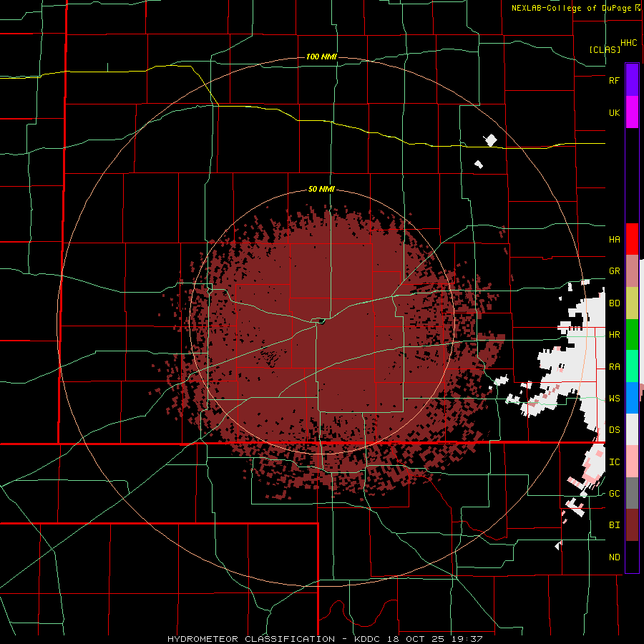
Task: Click the Hydrometeor Classification KDDC timestamp caption
Action: pos(325,639)
